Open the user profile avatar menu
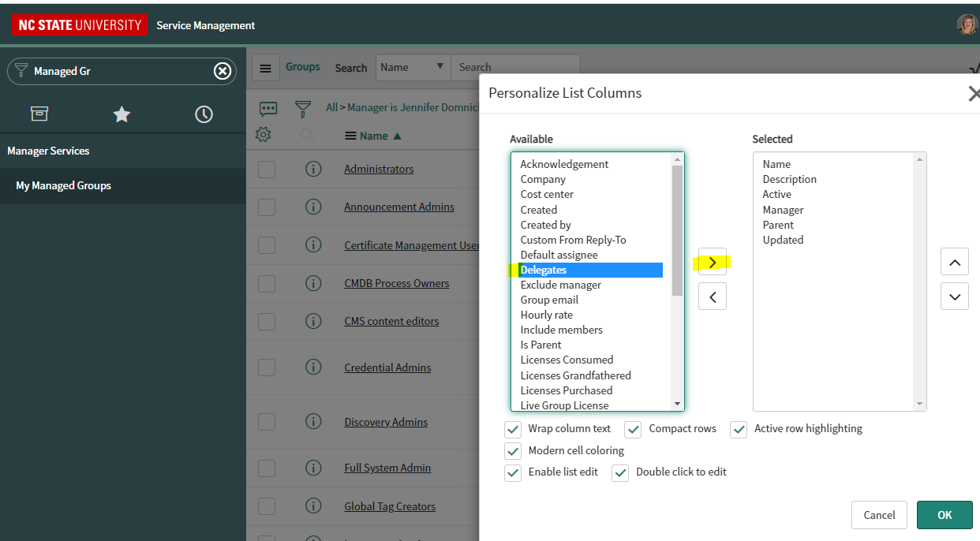Viewport: 980px width, 541px height. [x=967, y=24]
